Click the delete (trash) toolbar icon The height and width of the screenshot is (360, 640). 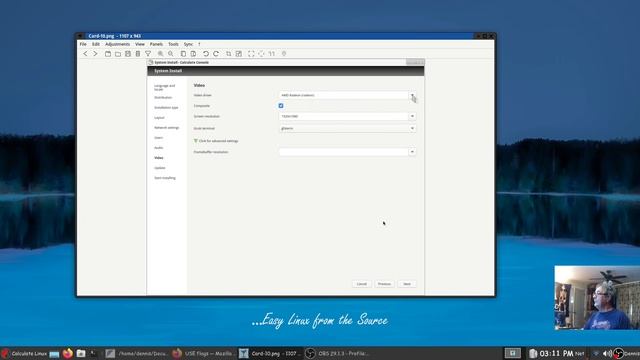click(138, 53)
